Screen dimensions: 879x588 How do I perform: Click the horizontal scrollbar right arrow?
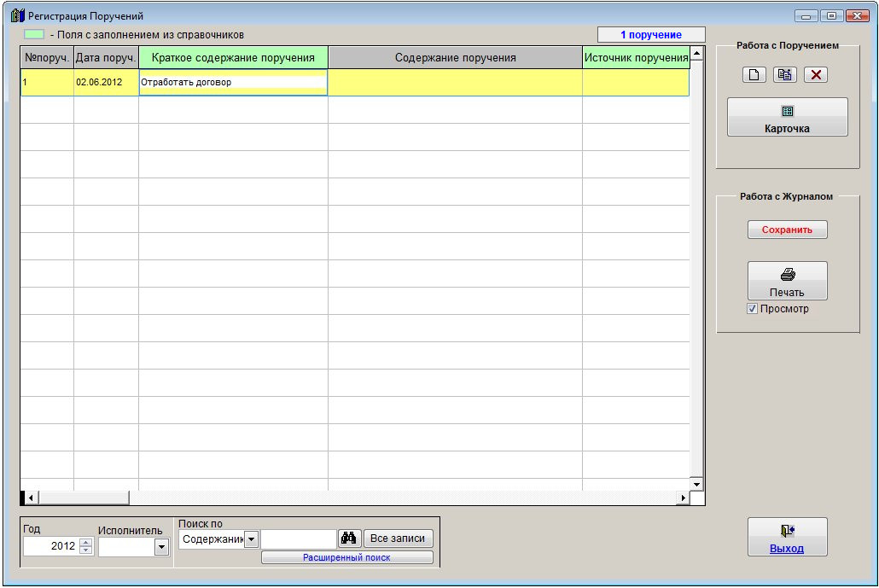pos(683,498)
